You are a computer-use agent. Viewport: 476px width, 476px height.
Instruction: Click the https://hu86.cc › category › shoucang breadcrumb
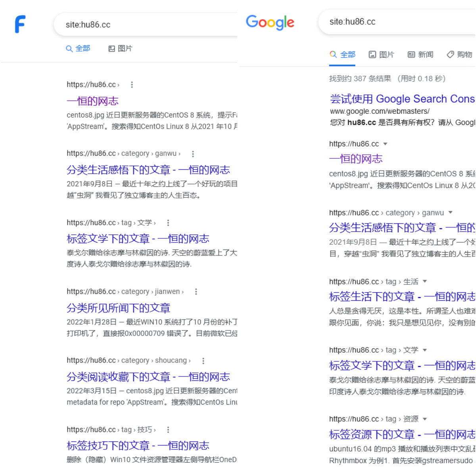129,361
